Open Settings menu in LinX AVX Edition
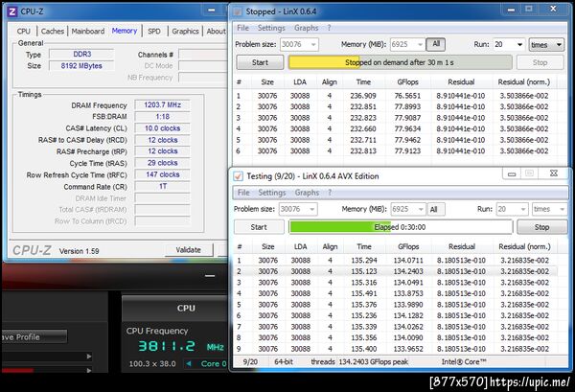The image size is (575, 392). coord(272,193)
